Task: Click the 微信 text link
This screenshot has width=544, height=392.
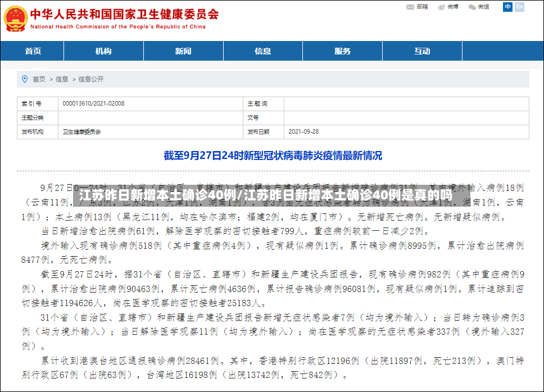Action: (483, 7)
